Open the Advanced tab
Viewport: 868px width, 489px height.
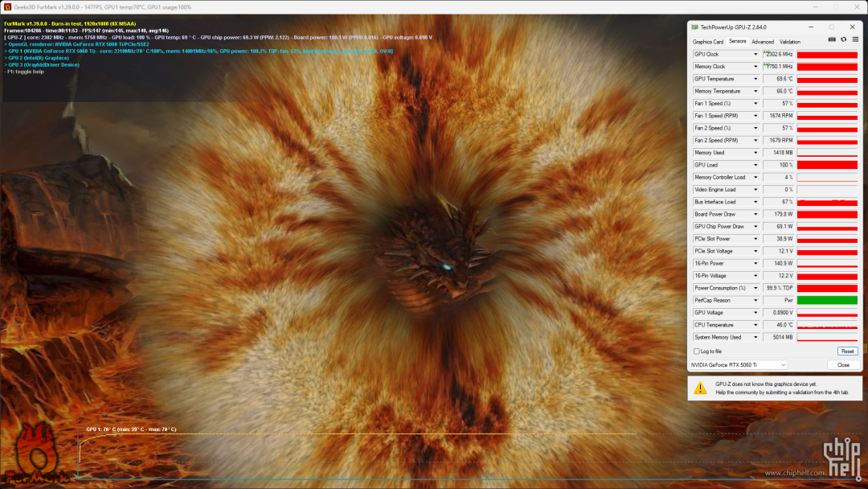762,42
